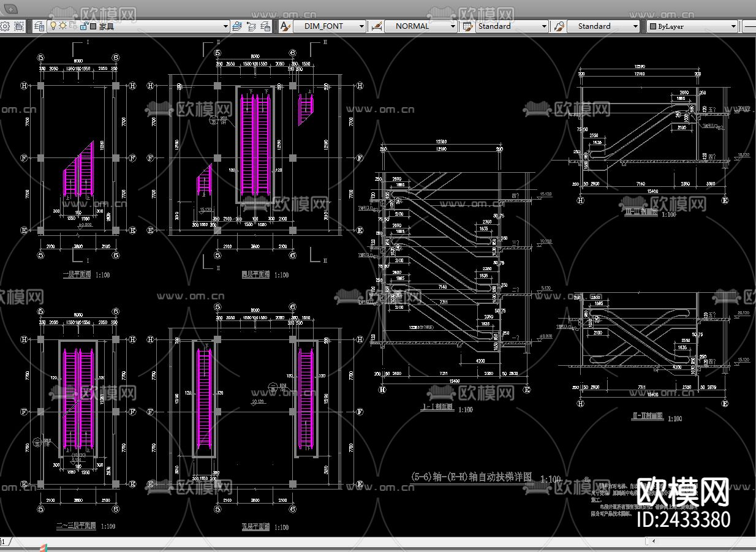Viewport: 756px width, 552px height.
Task: Expand the DIM_FONT text style dropdown
Action: [x=361, y=26]
